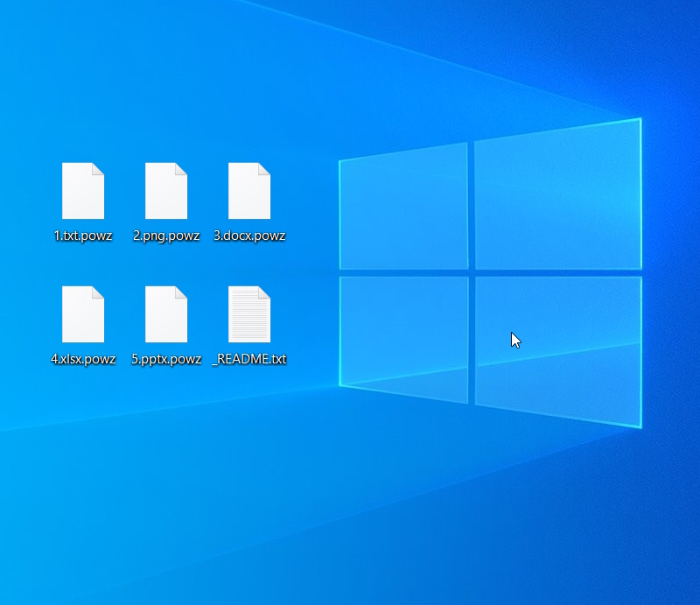Click the center intersection of the Windows logo
Image resolution: width=700 pixels, height=605 pixels.
[x=471, y=273]
